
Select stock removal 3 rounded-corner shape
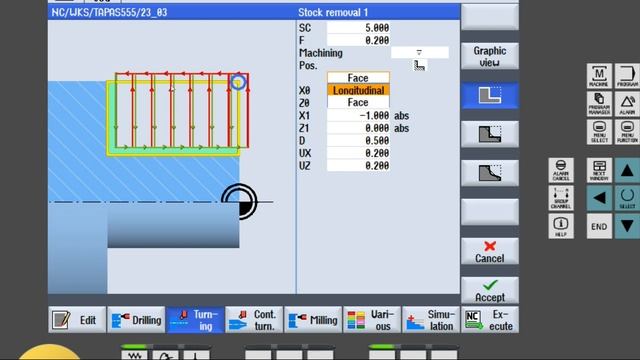[490, 173]
